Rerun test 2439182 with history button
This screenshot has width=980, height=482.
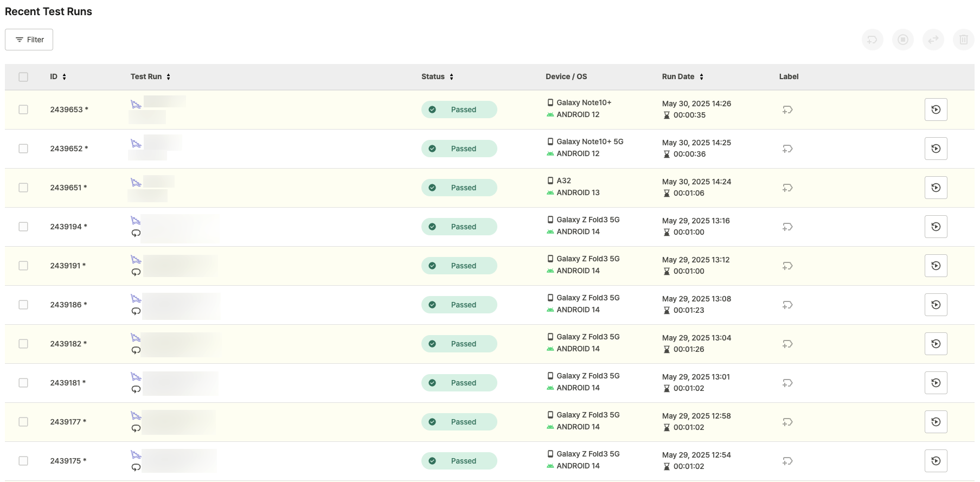(936, 344)
